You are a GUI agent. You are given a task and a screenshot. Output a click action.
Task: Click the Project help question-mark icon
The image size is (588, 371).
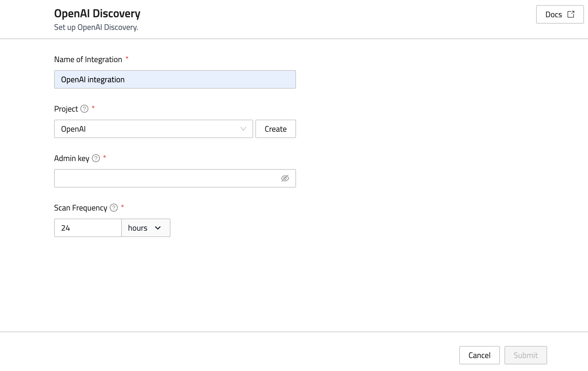[84, 109]
